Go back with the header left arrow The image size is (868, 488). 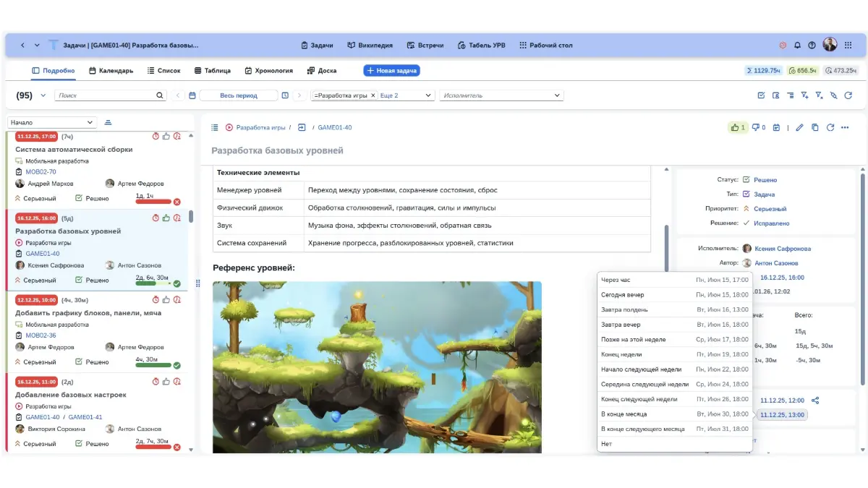tap(22, 45)
